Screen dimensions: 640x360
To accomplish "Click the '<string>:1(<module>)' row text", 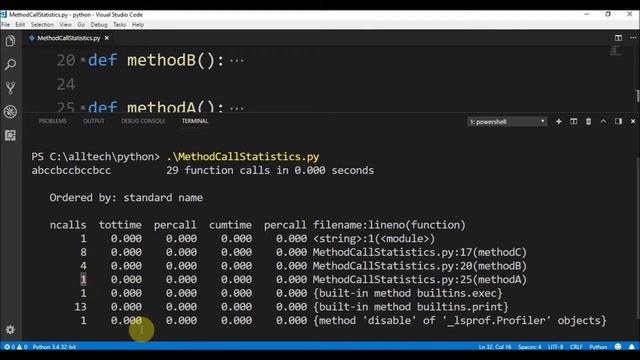I will 374,239.
